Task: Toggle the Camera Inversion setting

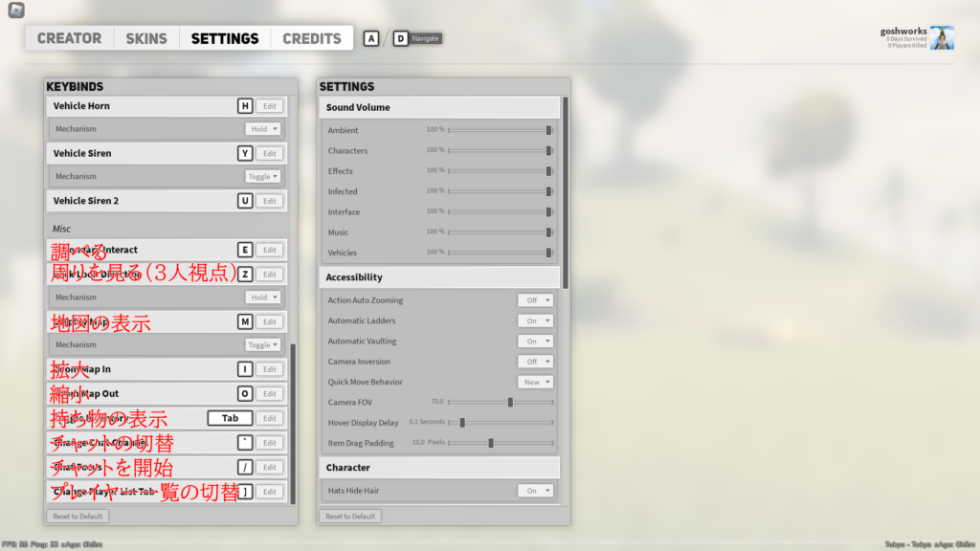Action: point(535,362)
